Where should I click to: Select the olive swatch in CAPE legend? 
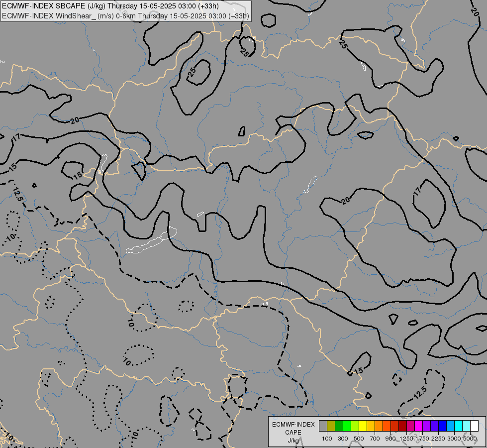pyautogui.click(x=331, y=426)
